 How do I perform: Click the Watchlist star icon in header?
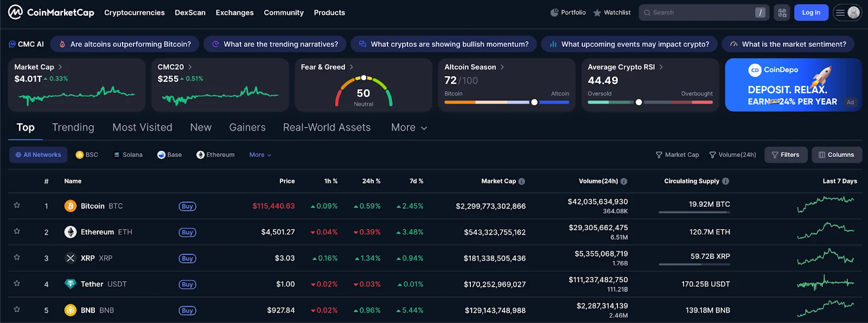click(x=597, y=12)
